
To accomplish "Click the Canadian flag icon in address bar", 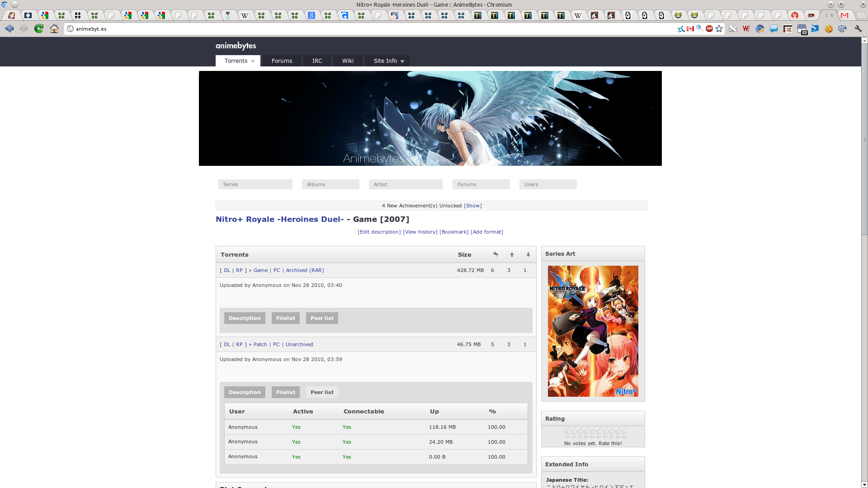I will [690, 29].
